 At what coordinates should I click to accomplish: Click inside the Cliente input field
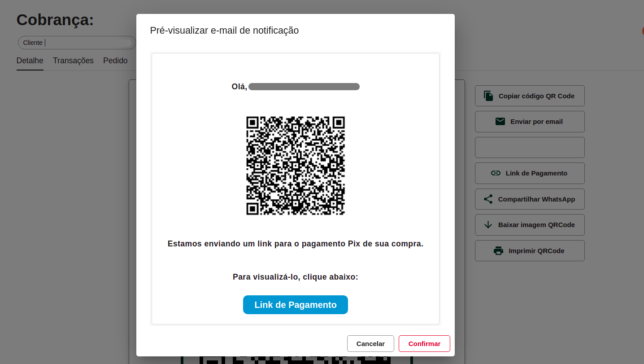coord(77,42)
